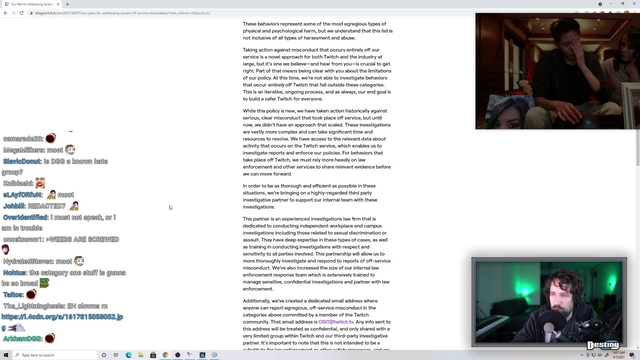This screenshot has height=360, width=640.
Task: Click the taskbar clock
Action: (618, 355)
